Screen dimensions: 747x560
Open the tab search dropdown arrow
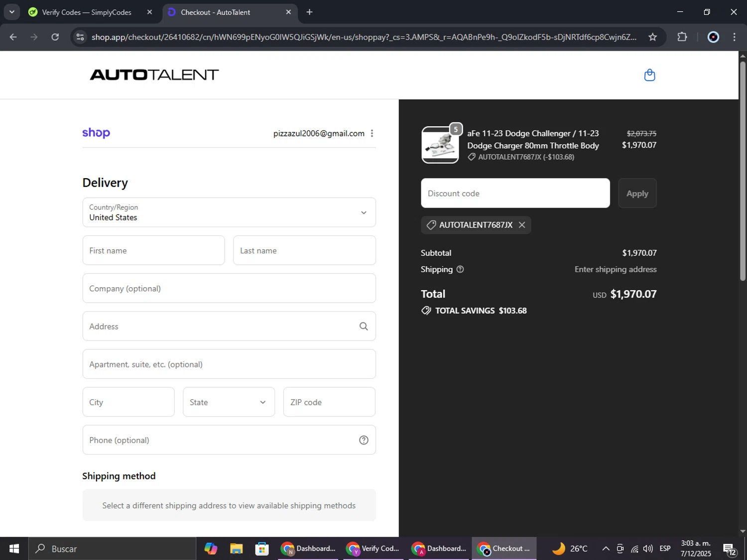pos(11,12)
